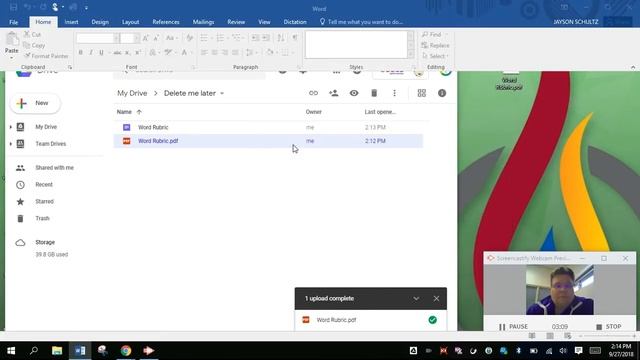Open Chrome from the taskbar
The image size is (640, 360).
[x=126, y=351]
